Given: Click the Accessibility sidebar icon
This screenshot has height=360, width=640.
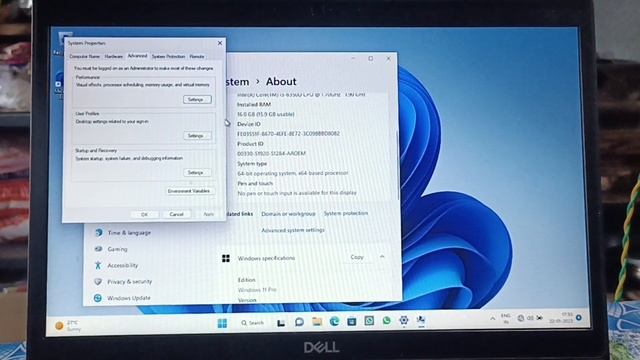Looking at the screenshot, I should click(x=98, y=265).
